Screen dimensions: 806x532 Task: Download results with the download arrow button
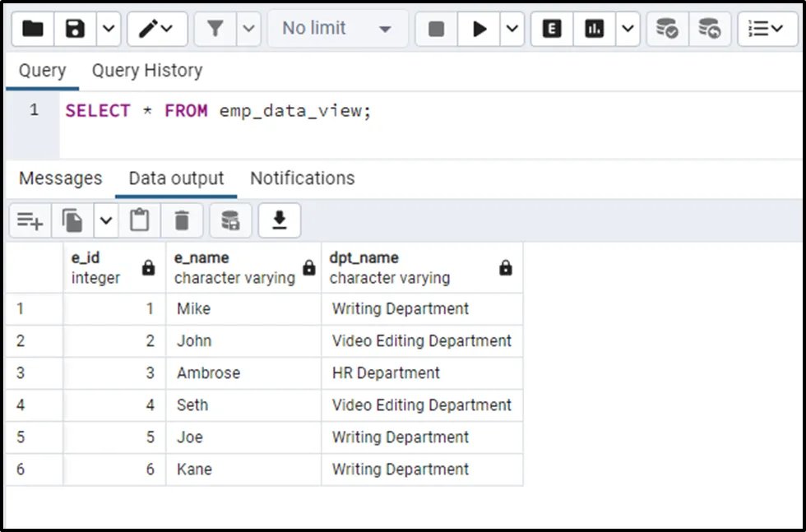[280, 220]
